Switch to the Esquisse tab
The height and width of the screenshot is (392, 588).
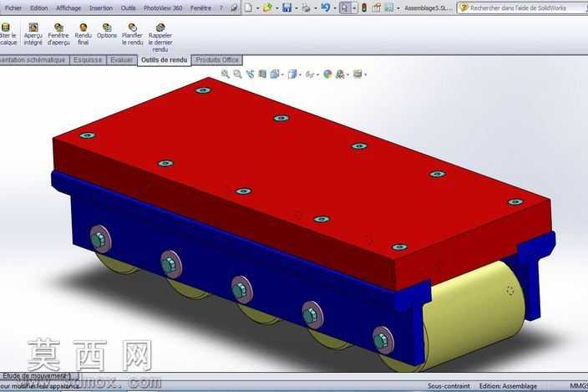[x=88, y=60]
